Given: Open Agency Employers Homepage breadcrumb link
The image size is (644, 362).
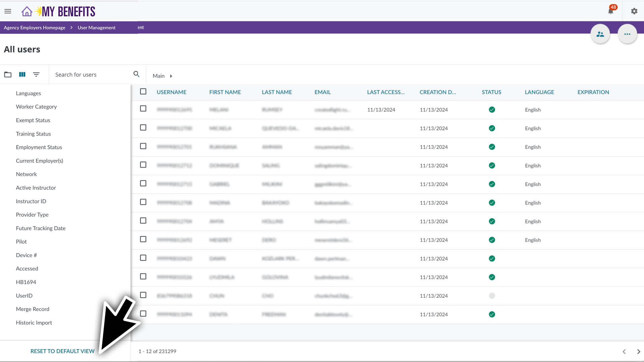Looking at the screenshot, I should 35,27.
